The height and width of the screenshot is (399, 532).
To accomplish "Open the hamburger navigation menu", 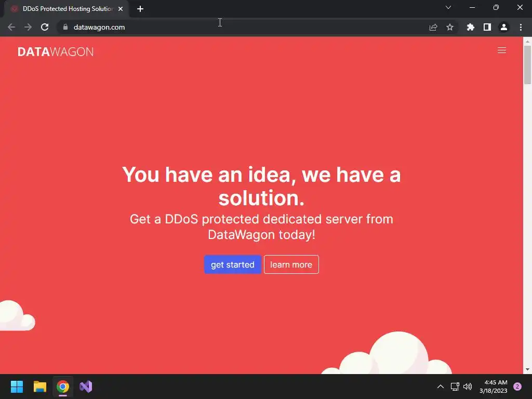I will [x=501, y=50].
